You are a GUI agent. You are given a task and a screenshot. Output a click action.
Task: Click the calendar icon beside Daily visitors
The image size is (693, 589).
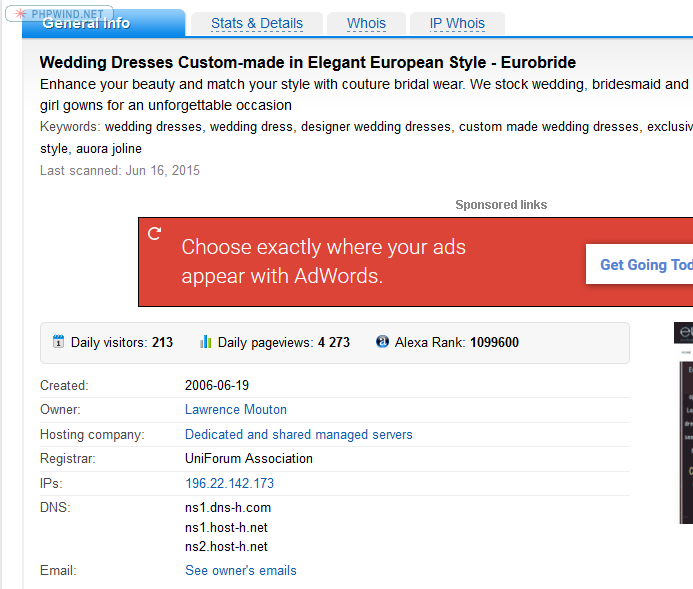coord(58,342)
